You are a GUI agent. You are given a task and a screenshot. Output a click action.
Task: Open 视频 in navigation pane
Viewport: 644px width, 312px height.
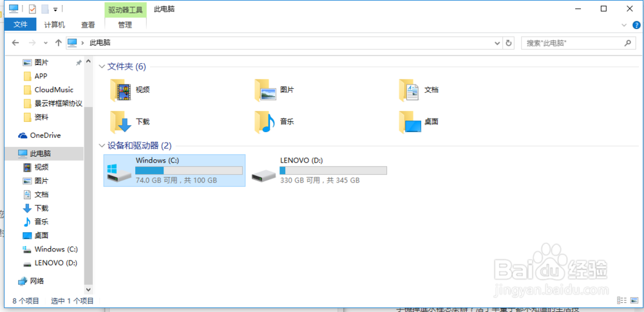tap(35, 167)
